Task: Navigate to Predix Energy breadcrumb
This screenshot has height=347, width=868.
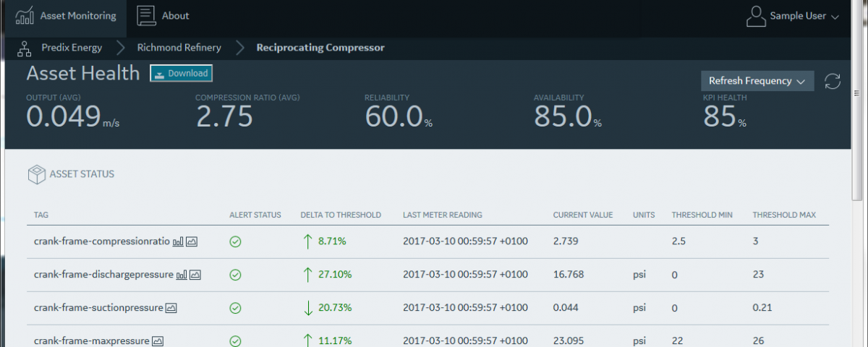Action: (72, 48)
